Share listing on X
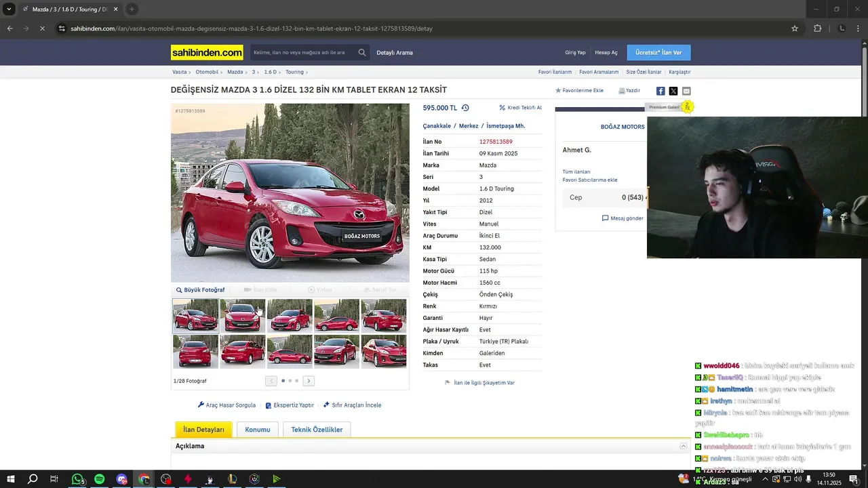 point(673,91)
